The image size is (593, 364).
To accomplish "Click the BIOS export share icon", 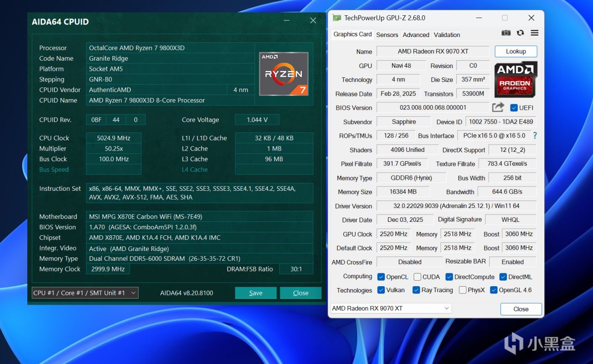I will 498,107.
